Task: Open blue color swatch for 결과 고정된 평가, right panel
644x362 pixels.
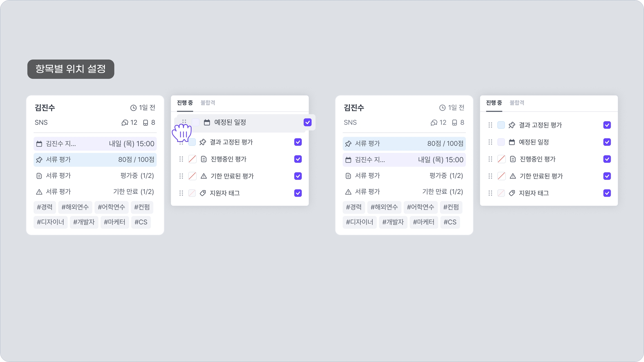Action: [501, 125]
